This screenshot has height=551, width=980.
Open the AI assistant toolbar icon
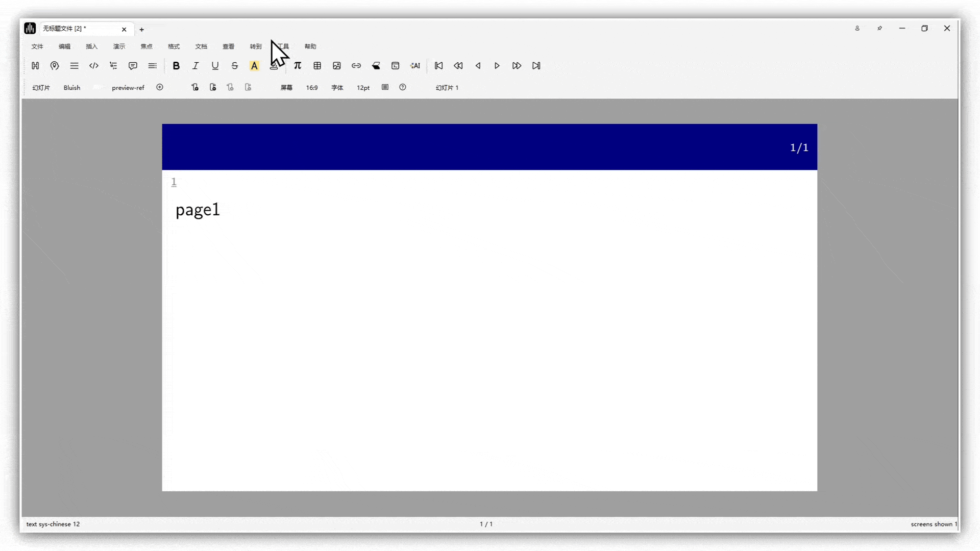tap(415, 66)
